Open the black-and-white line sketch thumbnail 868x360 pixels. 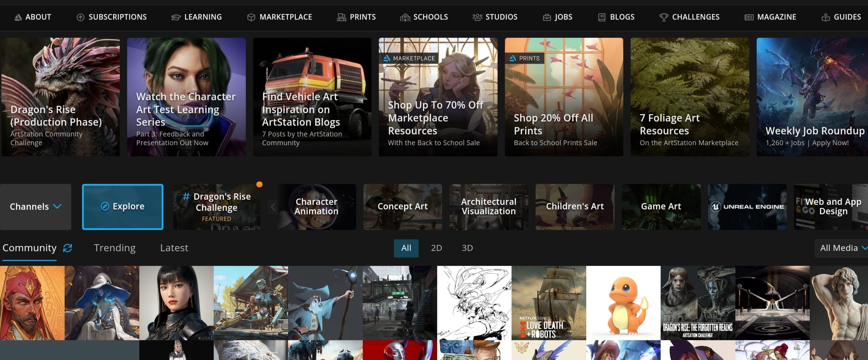coord(474,303)
